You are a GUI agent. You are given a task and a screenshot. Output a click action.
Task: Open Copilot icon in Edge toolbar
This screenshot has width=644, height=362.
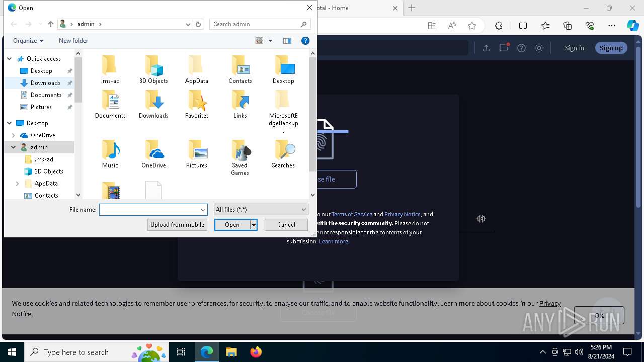[632, 26]
